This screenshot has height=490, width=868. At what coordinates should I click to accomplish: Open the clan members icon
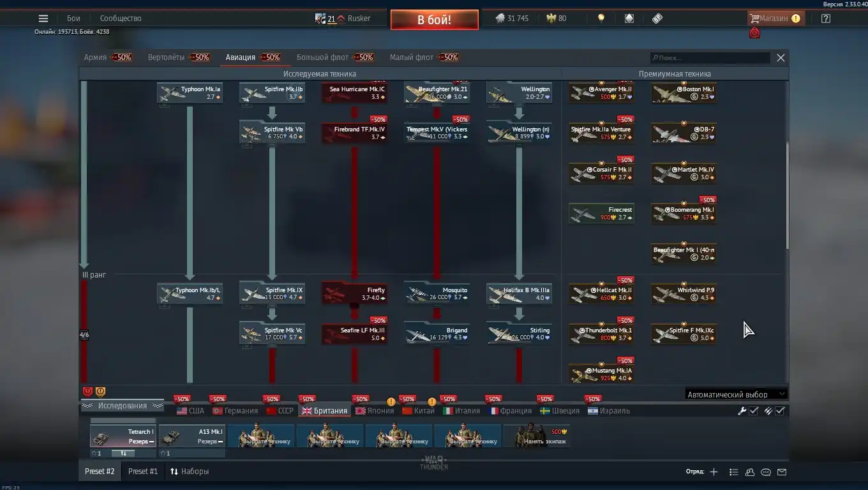(750, 472)
